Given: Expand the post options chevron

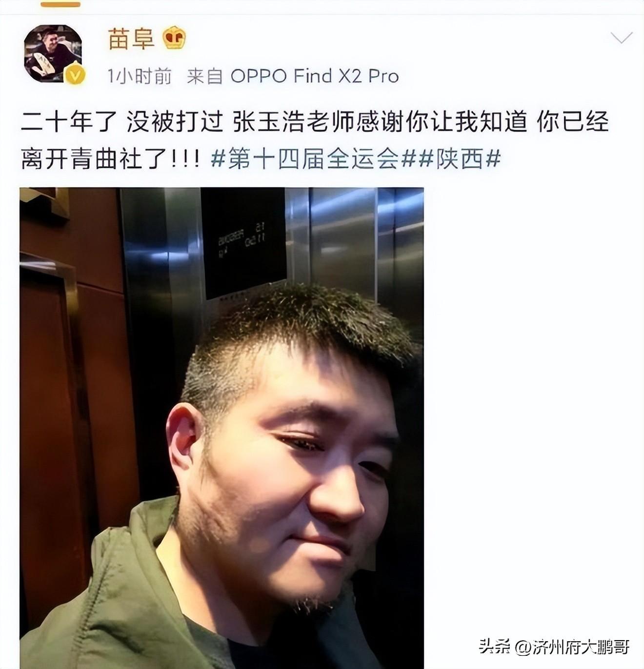Looking at the screenshot, I should pyautogui.click(x=621, y=38).
